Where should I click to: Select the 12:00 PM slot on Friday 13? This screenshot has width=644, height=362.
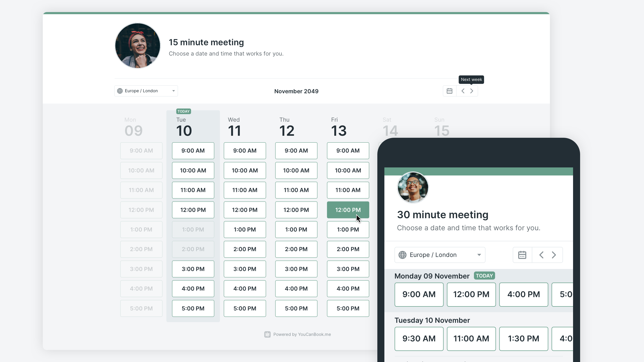(348, 209)
